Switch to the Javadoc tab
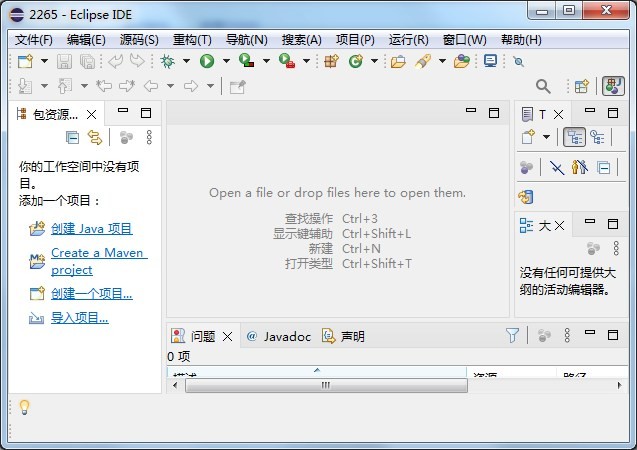 point(279,336)
